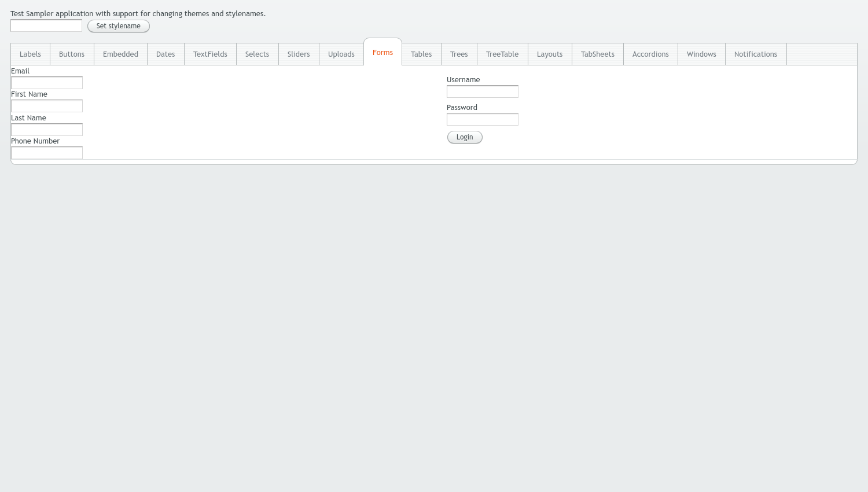Switch to the Labels tab
The height and width of the screenshot is (492, 868).
click(x=30, y=54)
